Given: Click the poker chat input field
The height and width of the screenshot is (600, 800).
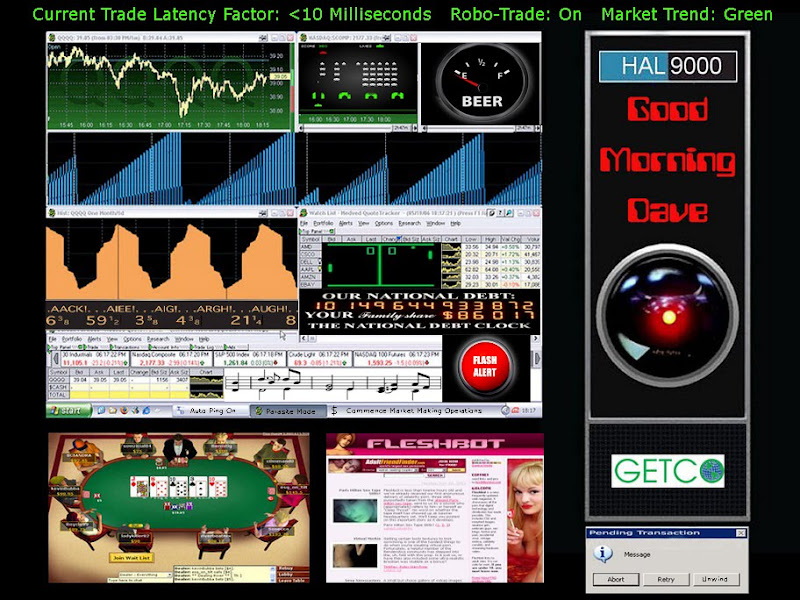Looking at the screenshot, I should (x=139, y=580).
